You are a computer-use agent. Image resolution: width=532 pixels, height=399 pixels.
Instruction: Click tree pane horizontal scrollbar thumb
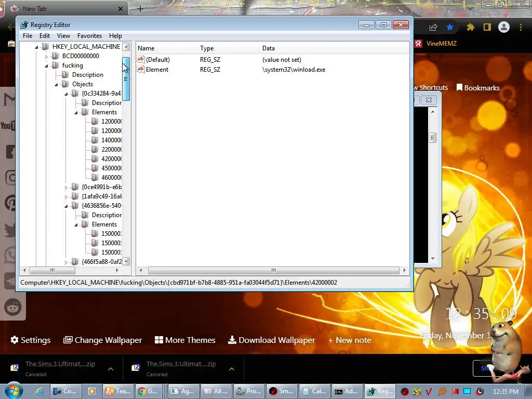pos(52,270)
